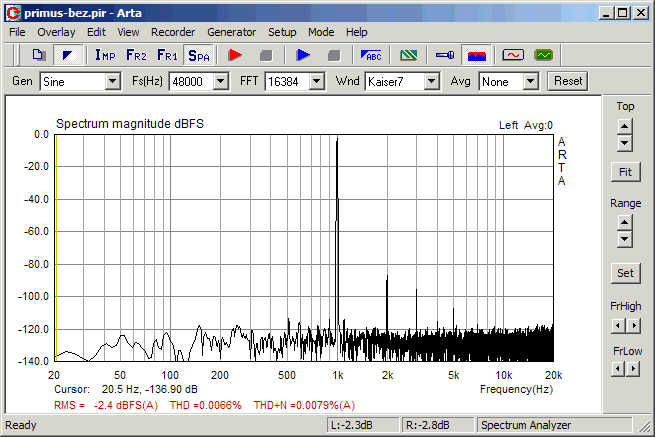Click the 2 kHz harmonic peak in the plot
Screen dimensions: 655x437
pyautogui.click(x=387, y=305)
